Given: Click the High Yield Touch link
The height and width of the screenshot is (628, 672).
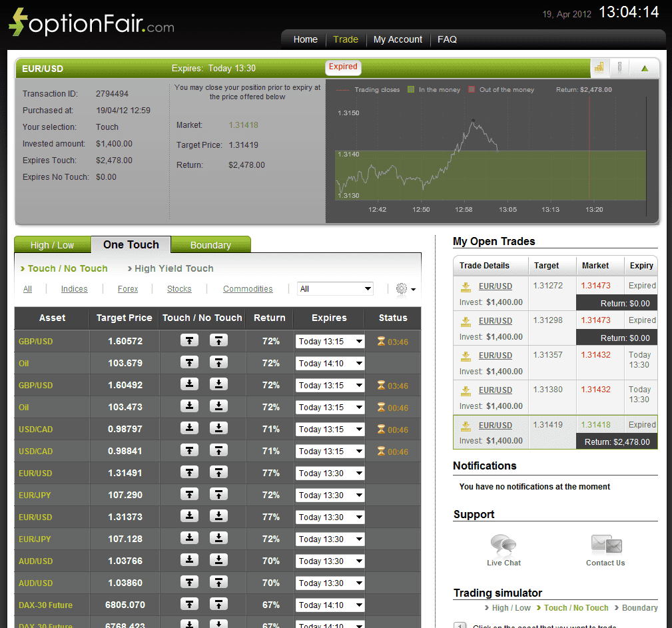Looking at the screenshot, I should click(173, 268).
